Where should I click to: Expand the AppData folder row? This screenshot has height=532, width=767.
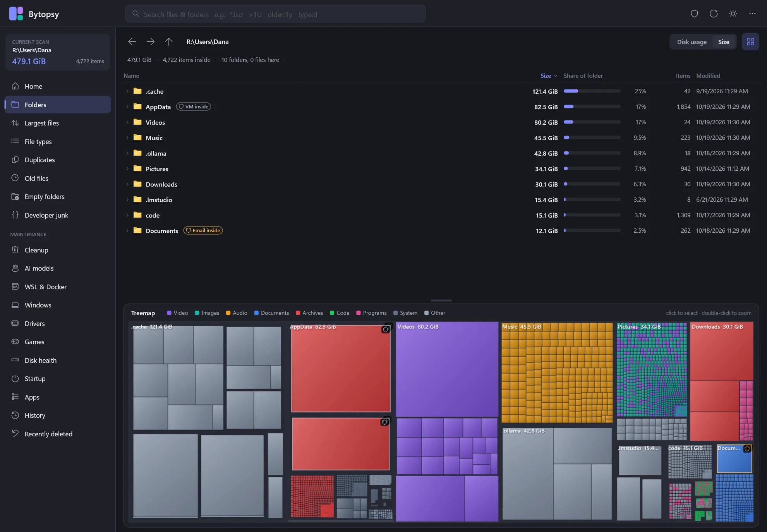pos(127,107)
